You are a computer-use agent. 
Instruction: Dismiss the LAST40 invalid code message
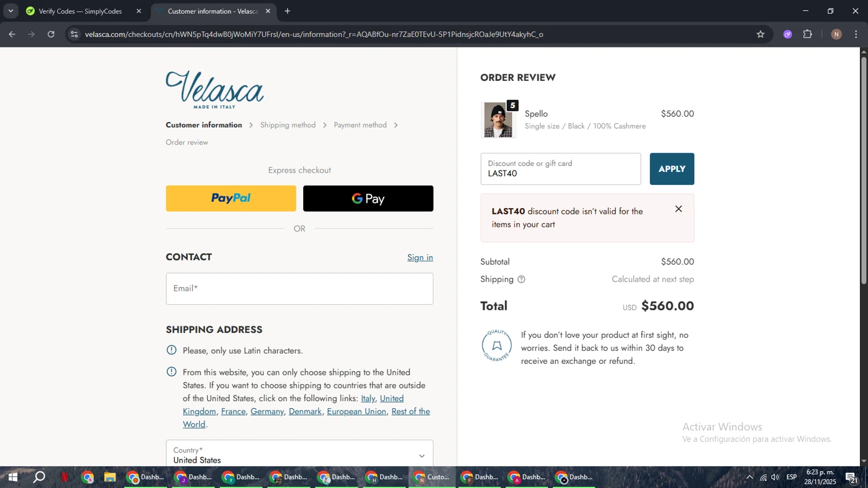(678, 209)
